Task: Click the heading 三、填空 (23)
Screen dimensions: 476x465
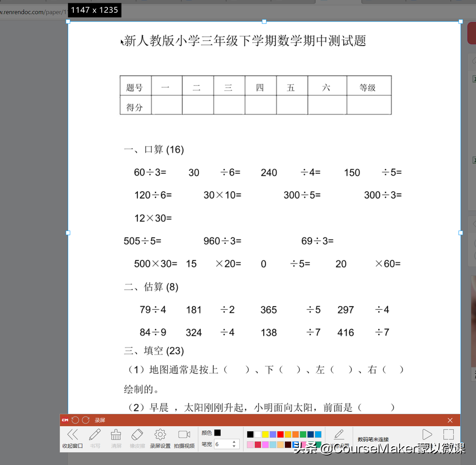Action: pos(154,351)
